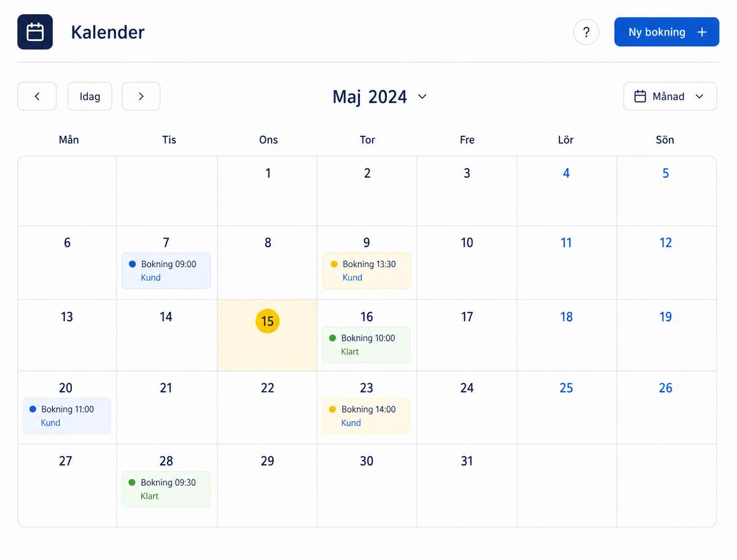Create a booking with Ny bokning
The image size is (737, 560).
(x=666, y=32)
